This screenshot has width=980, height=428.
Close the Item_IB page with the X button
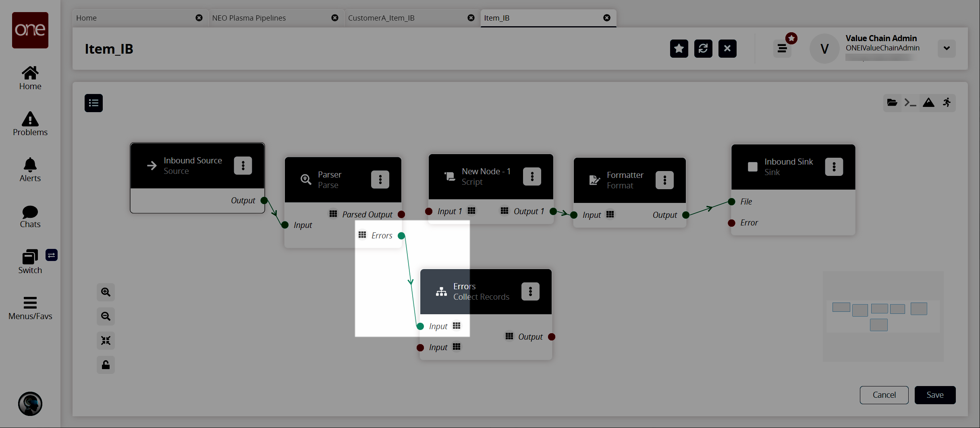pos(727,49)
